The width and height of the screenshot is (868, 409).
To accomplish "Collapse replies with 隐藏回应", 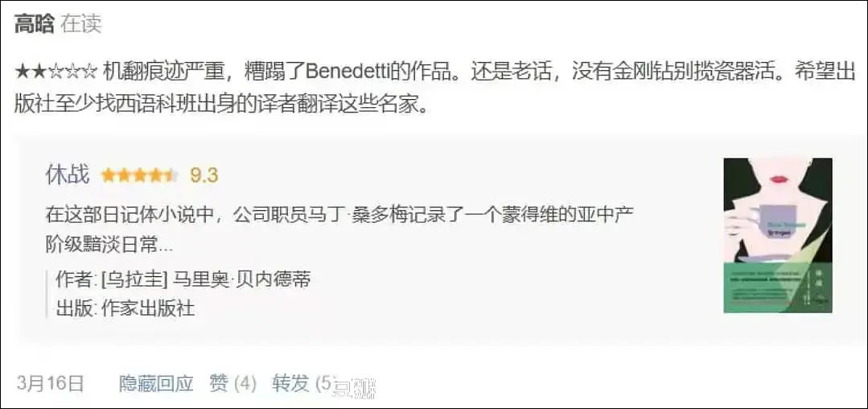I will click(156, 383).
